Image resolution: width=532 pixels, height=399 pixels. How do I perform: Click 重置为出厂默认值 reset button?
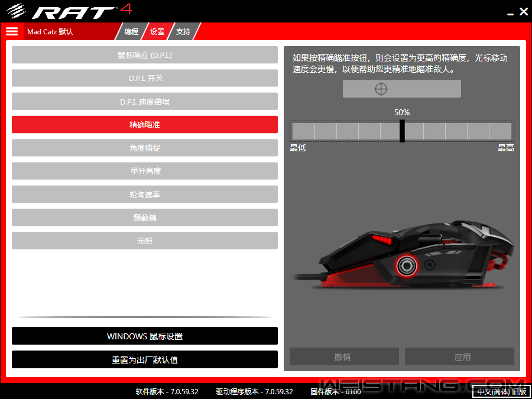coord(145,359)
